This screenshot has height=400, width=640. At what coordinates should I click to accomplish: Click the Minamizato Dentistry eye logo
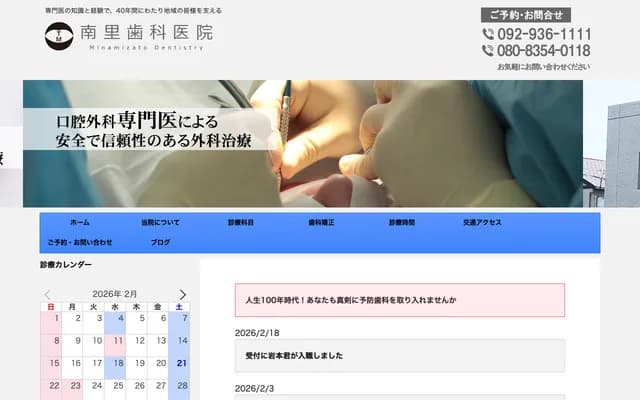[59, 36]
